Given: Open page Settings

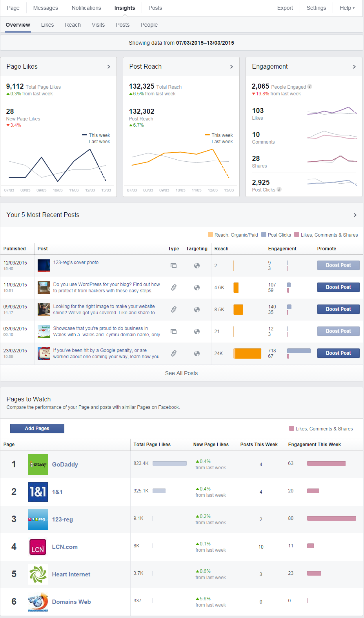Looking at the screenshot, I should pos(316,8).
